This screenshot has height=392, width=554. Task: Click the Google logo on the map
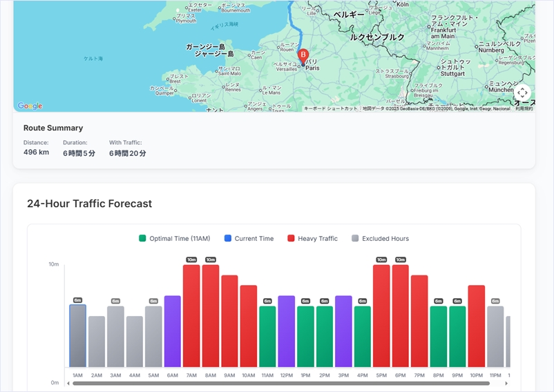click(30, 106)
